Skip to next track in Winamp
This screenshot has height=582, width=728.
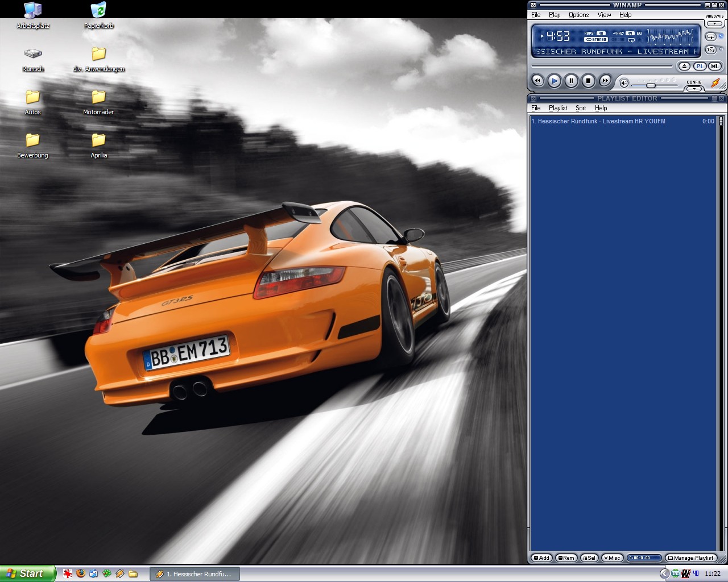click(605, 81)
